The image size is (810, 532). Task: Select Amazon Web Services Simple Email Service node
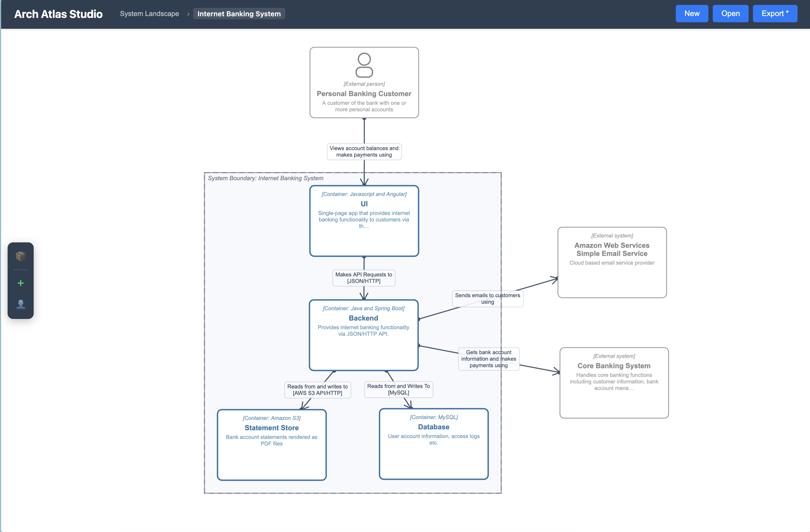coord(612,262)
